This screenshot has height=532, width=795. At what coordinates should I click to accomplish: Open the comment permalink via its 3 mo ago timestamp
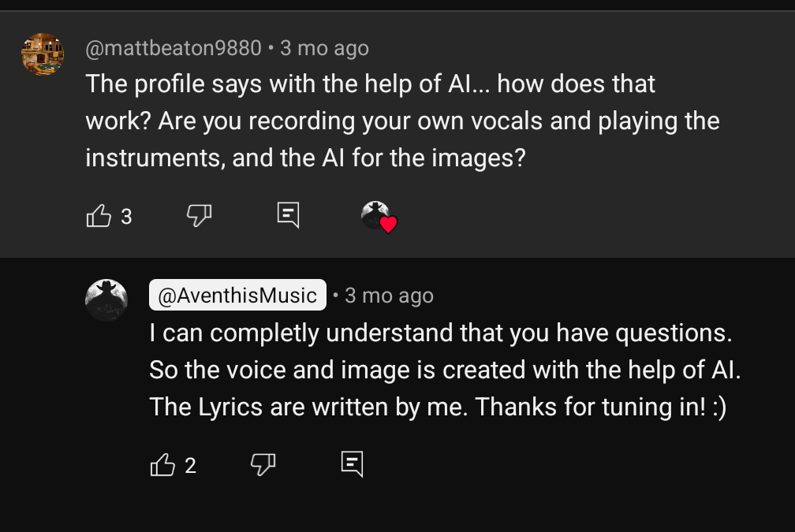coord(324,47)
